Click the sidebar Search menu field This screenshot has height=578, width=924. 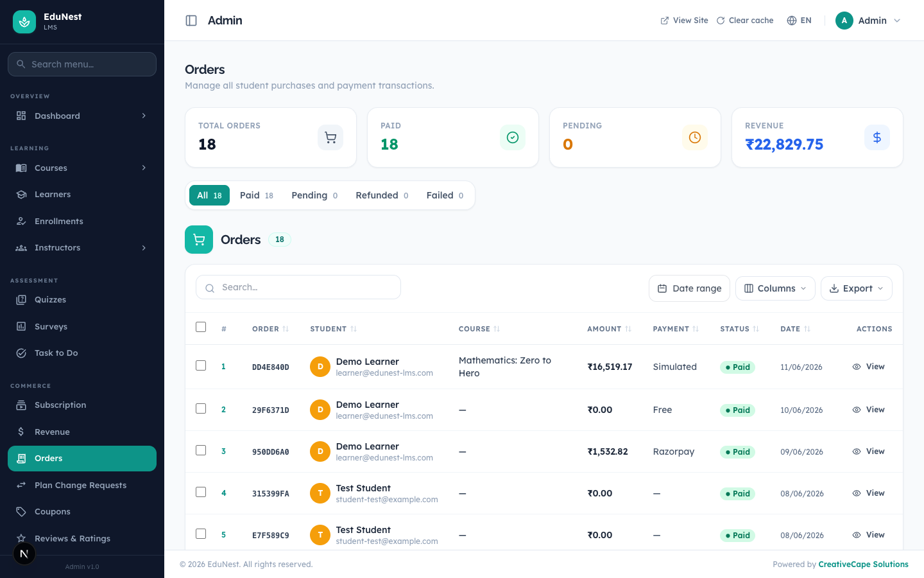[82, 64]
